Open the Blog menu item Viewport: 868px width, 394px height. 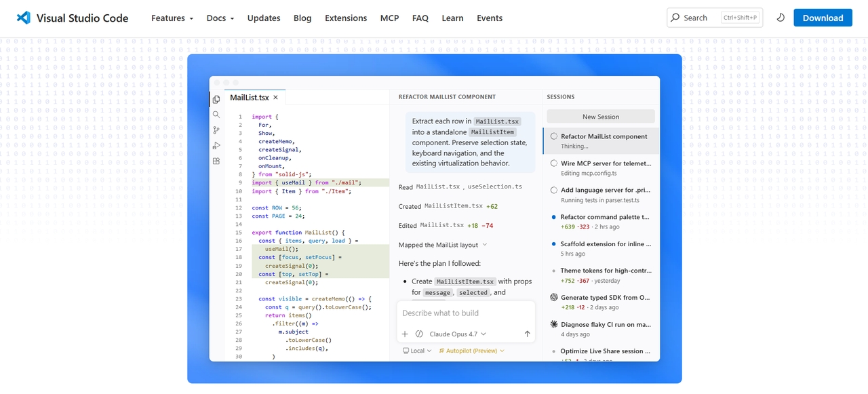click(x=302, y=18)
